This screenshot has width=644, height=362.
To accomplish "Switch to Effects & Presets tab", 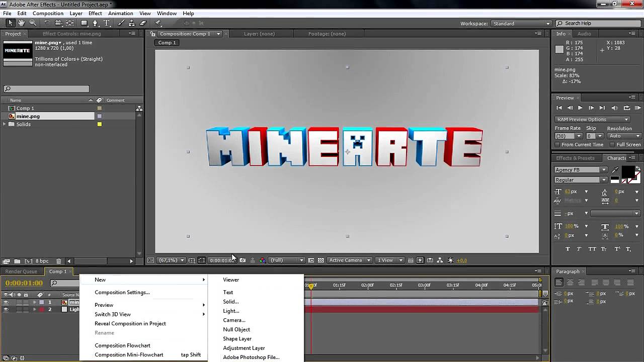I will [x=575, y=158].
